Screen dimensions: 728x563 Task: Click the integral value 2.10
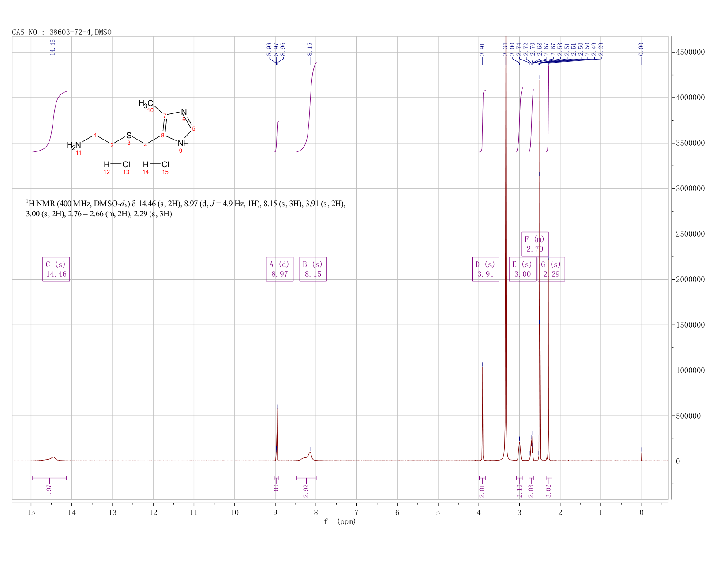[519, 491]
